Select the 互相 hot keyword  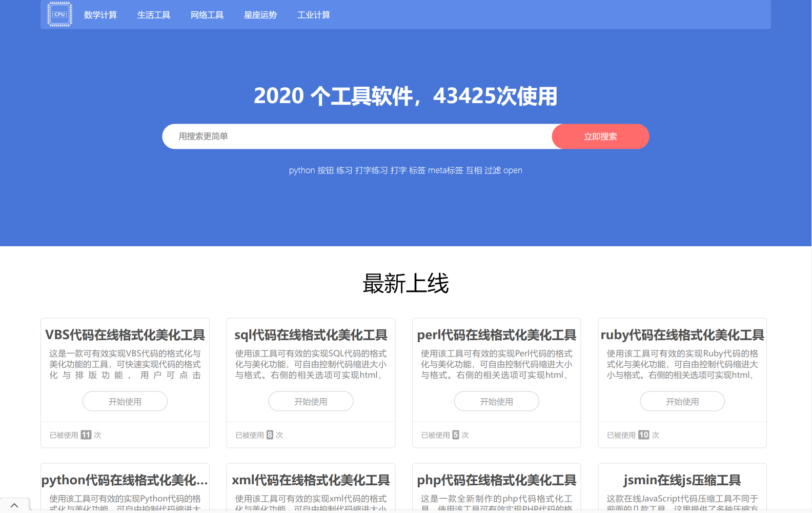click(x=474, y=170)
